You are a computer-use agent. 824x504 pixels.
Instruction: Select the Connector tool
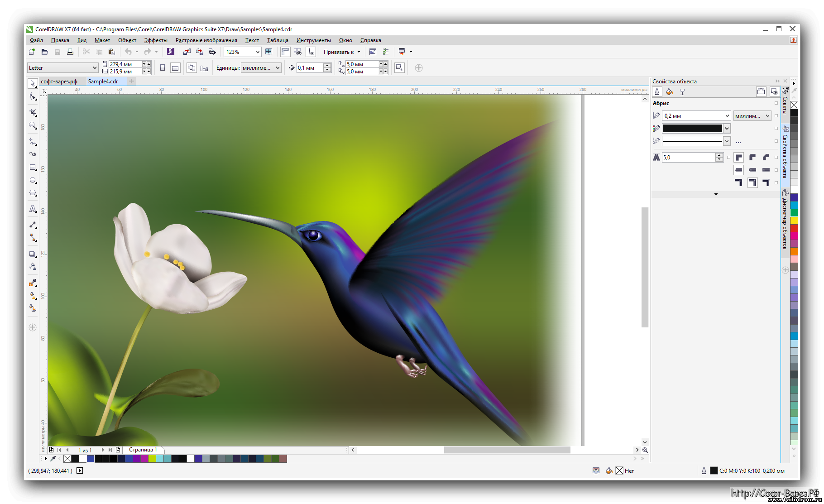[33, 238]
